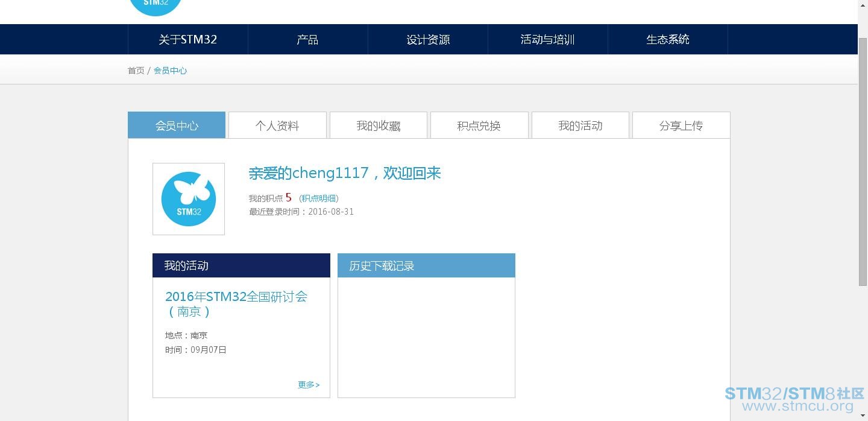Open the 产品 navigation menu
Screen dimensions: 868x421
coord(307,39)
